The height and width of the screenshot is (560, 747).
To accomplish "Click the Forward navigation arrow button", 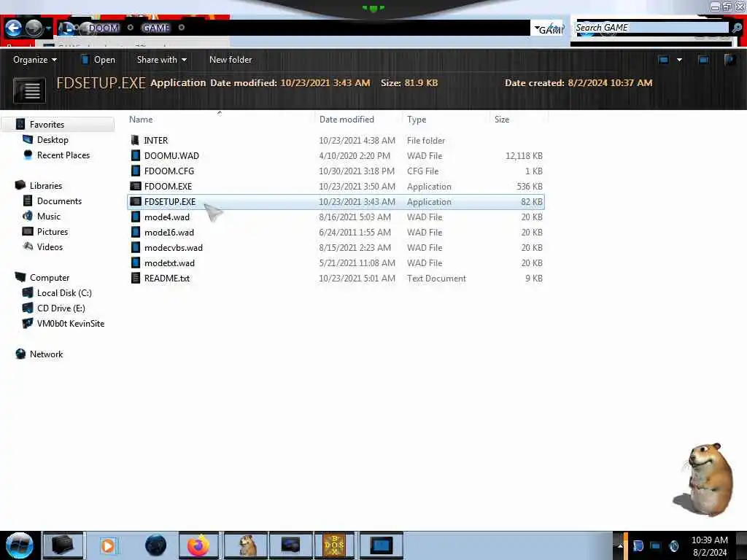I will tap(34, 28).
